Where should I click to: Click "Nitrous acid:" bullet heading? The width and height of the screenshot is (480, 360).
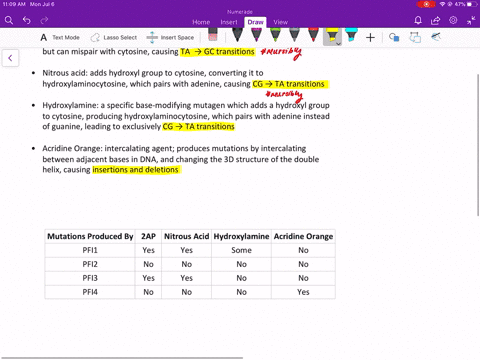(65, 73)
